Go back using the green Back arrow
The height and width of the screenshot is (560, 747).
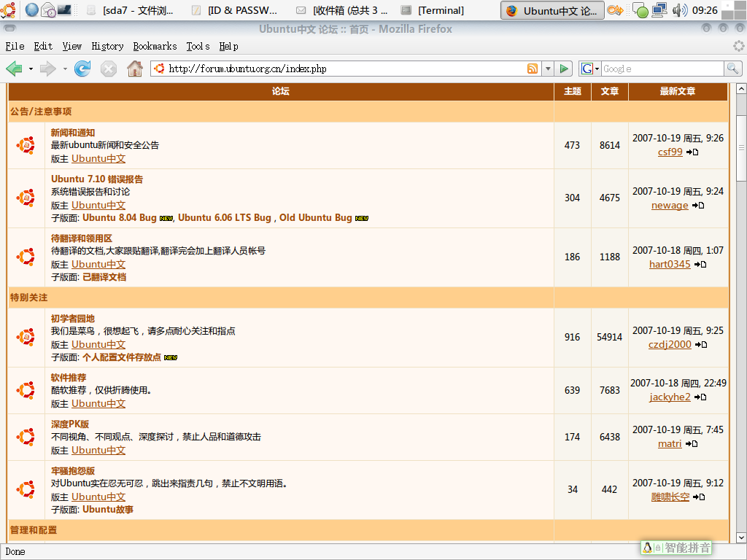[x=15, y=69]
